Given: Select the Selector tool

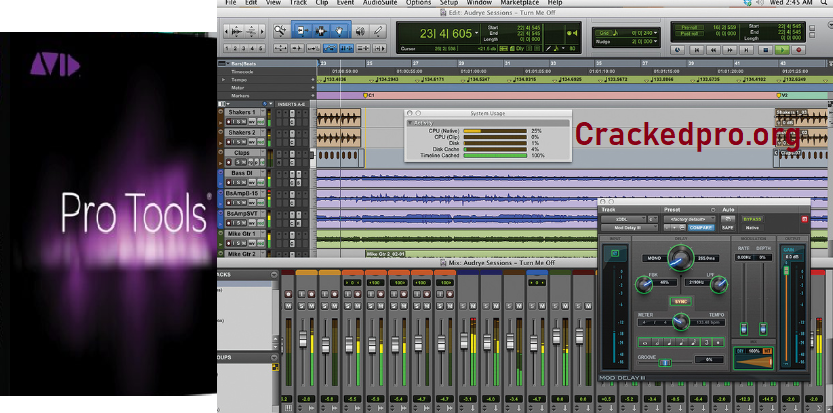Looking at the screenshot, I should [x=321, y=31].
